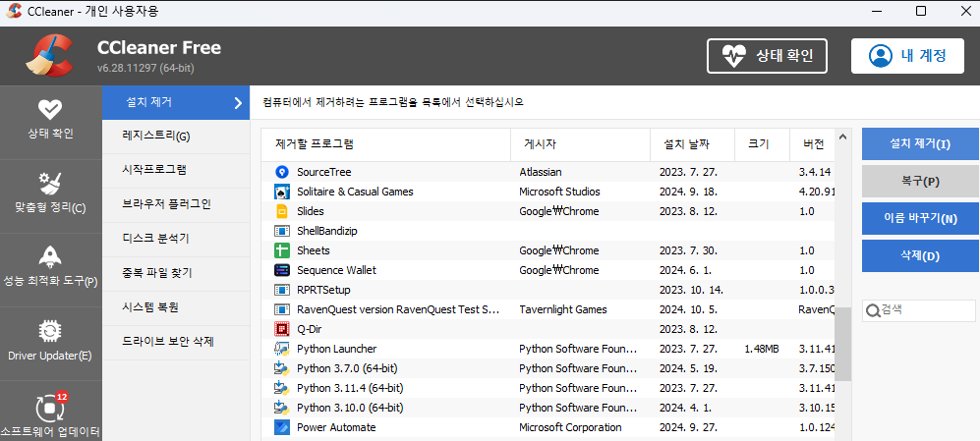Select the Q-Dir program name
Screen dimensions: 980x441
(310, 329)
